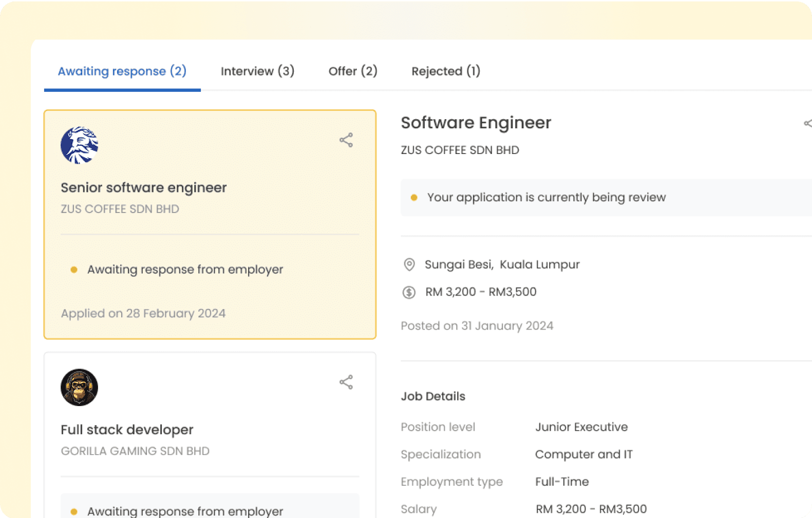The image size is (812, 518).
Task: Share the Senior software engineer card
Action: [x=346, y=140]
